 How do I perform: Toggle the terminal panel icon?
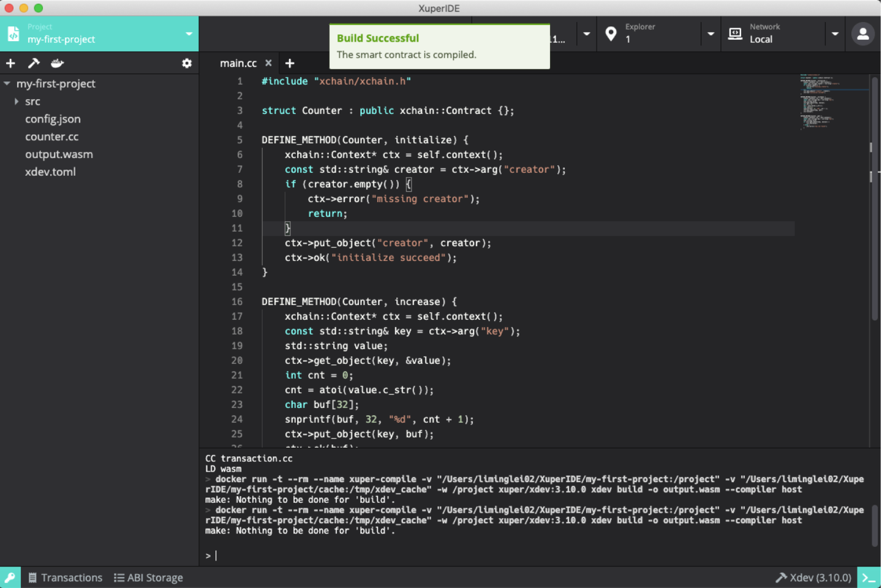click(869, 578)
